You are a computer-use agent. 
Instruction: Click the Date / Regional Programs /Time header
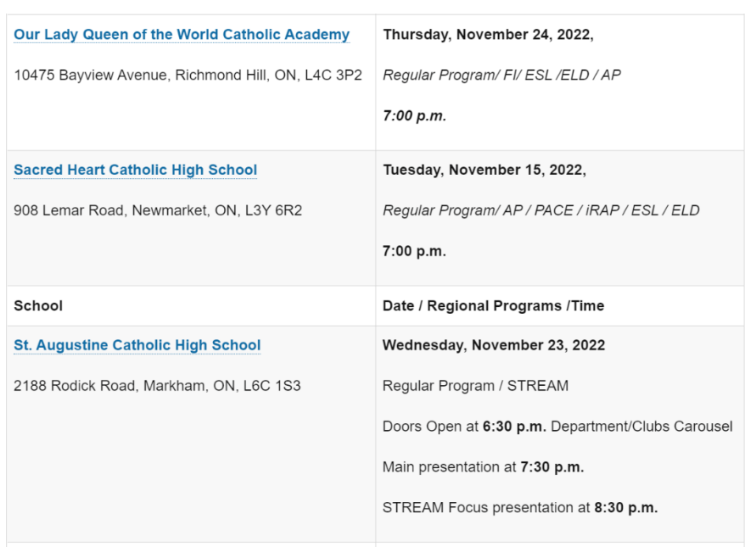pos(493,305)
